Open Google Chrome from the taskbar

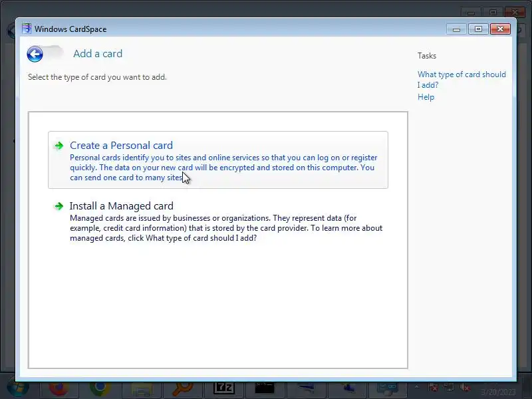(x=100, y=388)
